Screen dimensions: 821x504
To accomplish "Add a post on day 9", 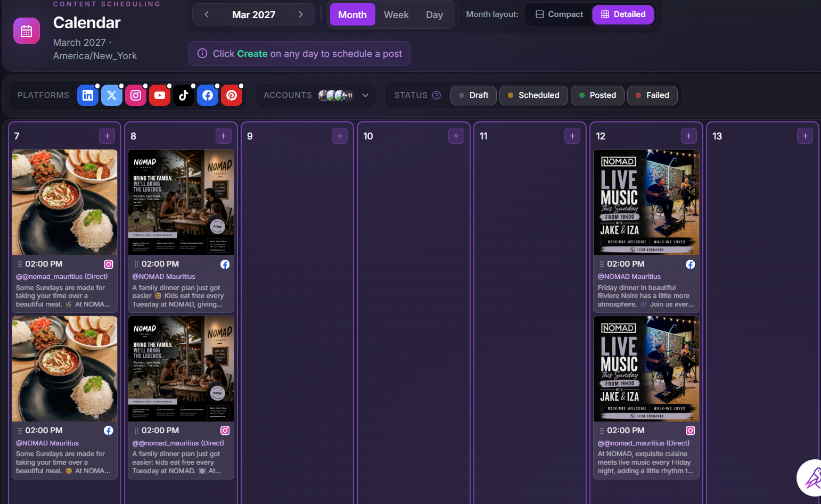I will pos(340,136).
